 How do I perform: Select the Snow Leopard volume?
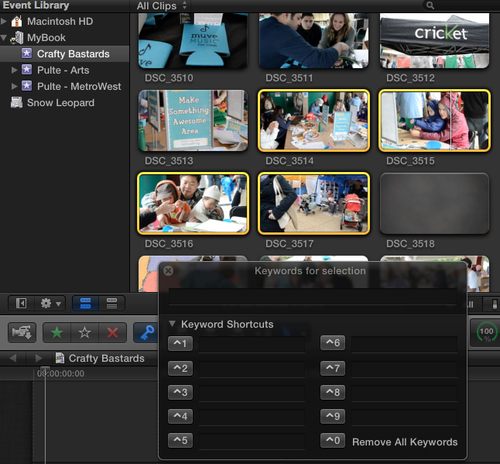tap(60, 103)
